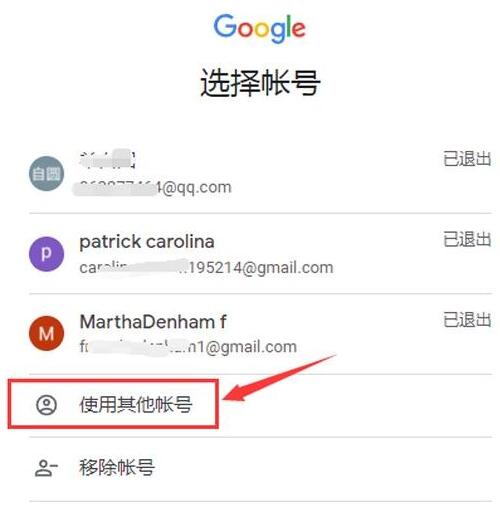Click 已退出 status on qq.com account

tap(467, 159)
